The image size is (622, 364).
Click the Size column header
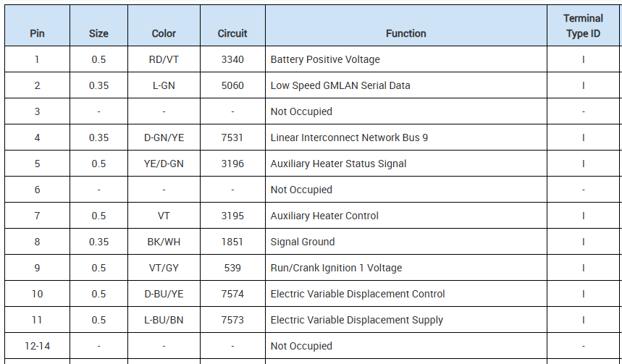click(98, 33)
